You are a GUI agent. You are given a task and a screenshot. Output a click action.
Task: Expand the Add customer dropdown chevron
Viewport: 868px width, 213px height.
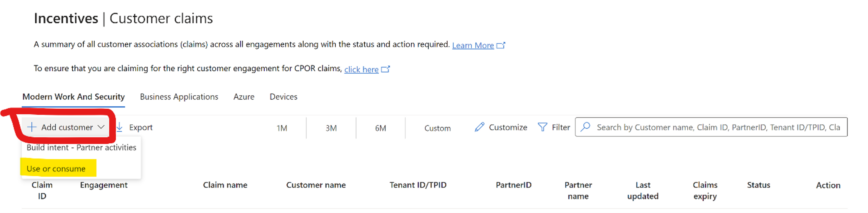[101, 127]
